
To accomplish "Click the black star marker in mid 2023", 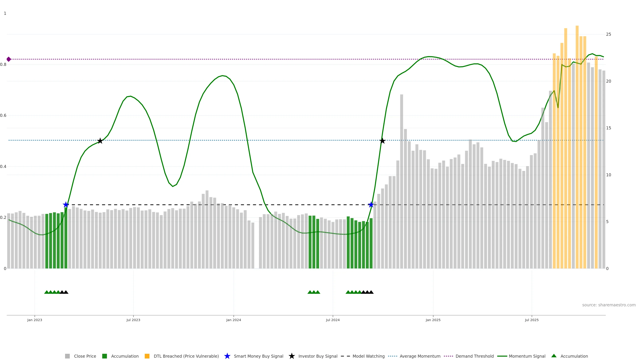I will click(100, 141).
